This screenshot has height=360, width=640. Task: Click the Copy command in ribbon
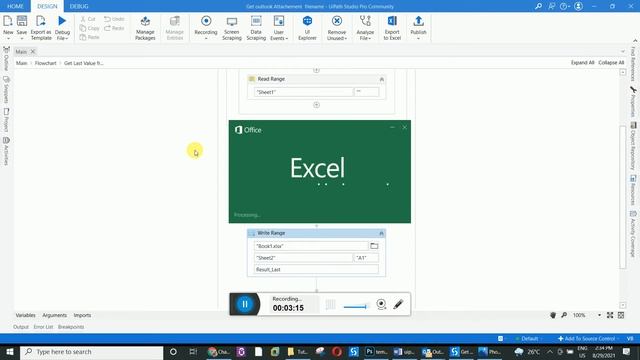[89, 28]
